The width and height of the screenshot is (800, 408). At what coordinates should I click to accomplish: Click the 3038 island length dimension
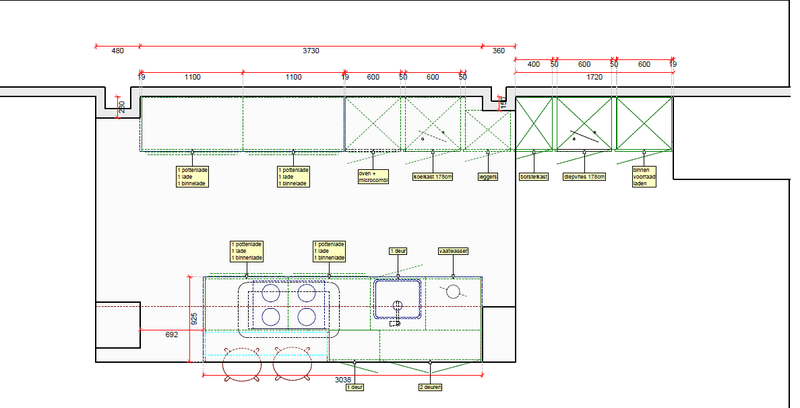(x=343, y=380)
